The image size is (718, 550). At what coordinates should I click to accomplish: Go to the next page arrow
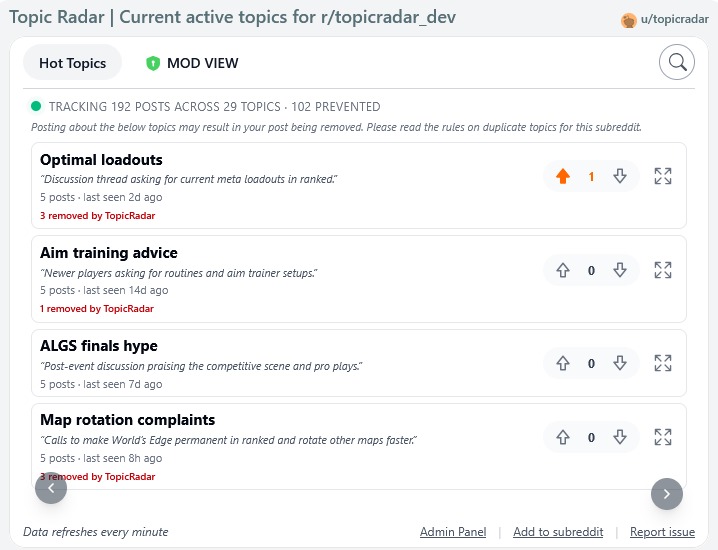(667, 494)
